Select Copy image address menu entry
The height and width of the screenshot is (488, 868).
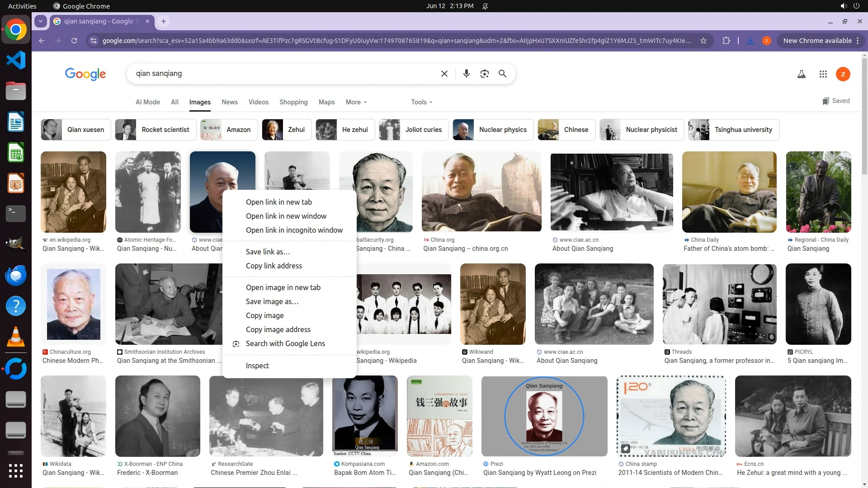coord(278,329)
